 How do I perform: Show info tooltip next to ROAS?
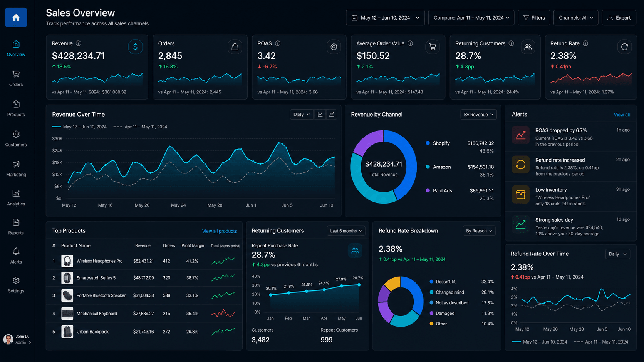[x=278, y=43]
